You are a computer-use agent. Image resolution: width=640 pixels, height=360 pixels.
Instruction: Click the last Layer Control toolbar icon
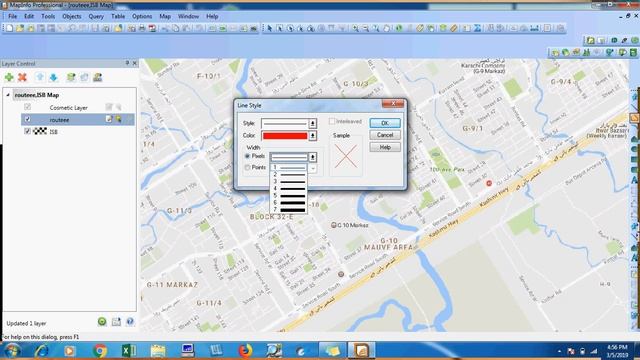[x=98, y=77]
